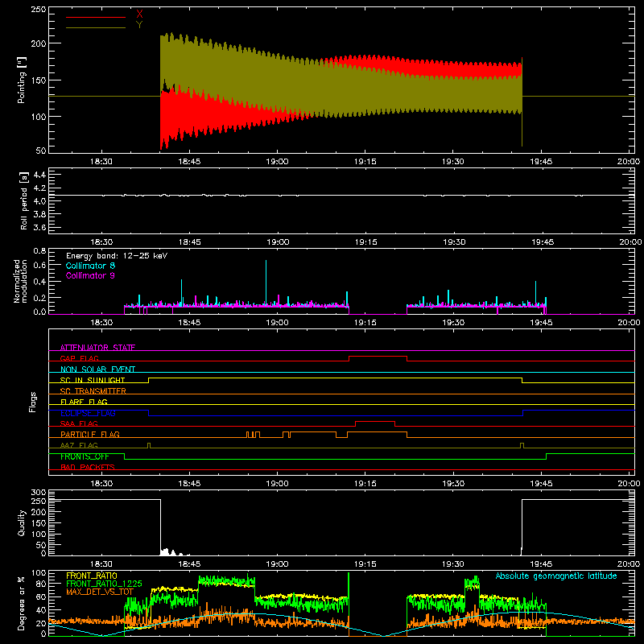Image resolution: width=644 pixels, height=644 pixels.
Task: Click the 0.4 tick on the Normalized modulation axis
Action: pyautogui.click(x=39, y=282)
